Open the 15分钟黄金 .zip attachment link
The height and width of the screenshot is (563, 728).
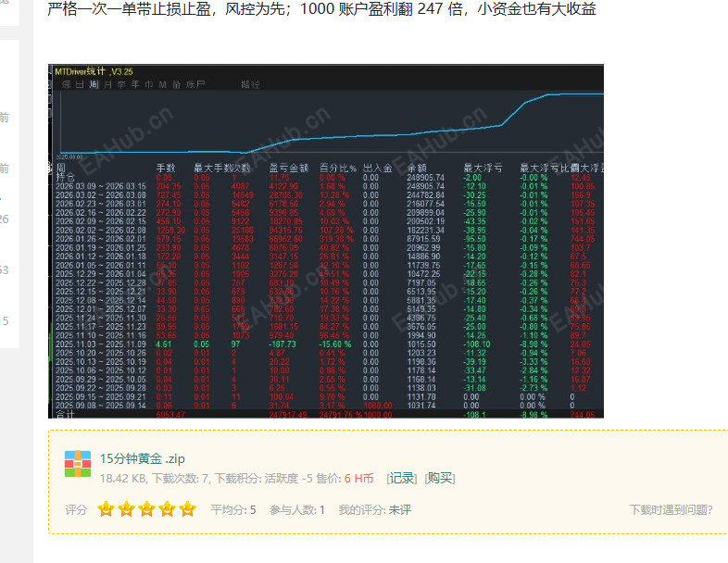click(x=143, y=458)
